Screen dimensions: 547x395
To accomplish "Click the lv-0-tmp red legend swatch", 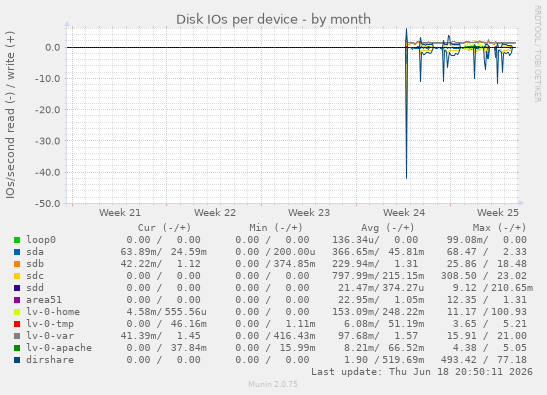I will tap(17, 324).
